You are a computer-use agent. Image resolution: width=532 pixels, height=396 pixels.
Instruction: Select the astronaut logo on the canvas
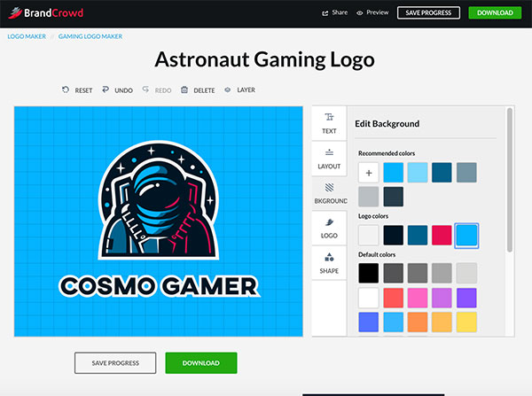[x=159, y=200]
